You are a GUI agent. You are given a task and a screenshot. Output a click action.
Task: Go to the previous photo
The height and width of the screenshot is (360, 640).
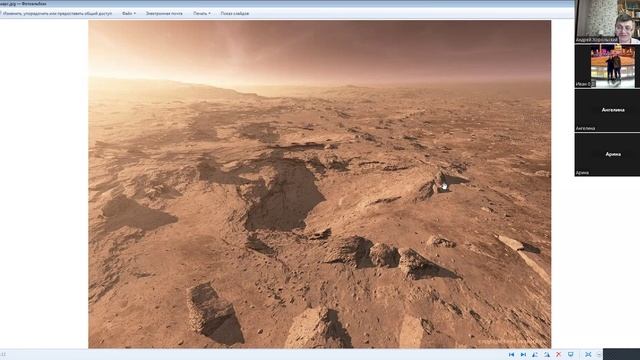pyautogui.click(x=511, y=355)
